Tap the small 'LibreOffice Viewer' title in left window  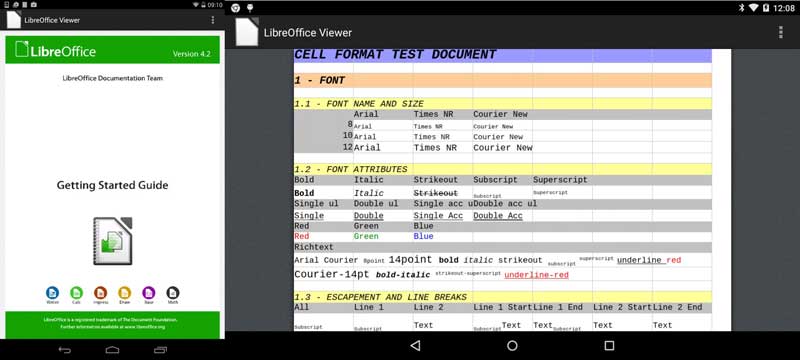52,20
